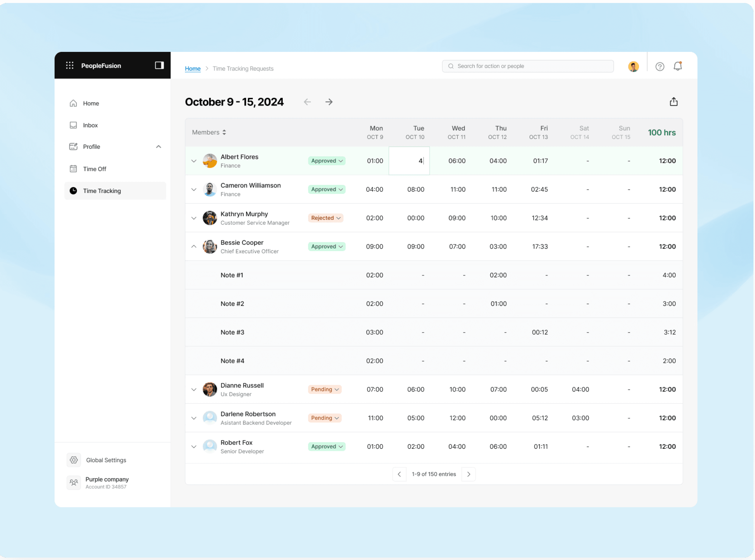Image resolution: width=755 pixels, height=560 pixels.
Task: Click the Home breadcrumb link
Action: click(x=193, y=69)
